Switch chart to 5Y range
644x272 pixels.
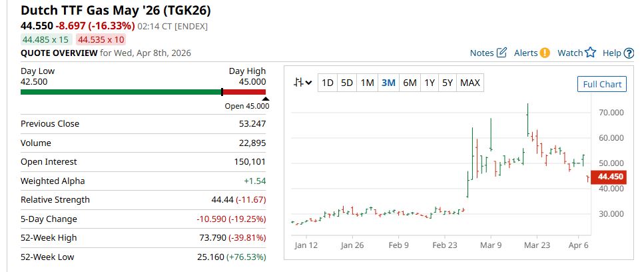click(x=448, y=83)
